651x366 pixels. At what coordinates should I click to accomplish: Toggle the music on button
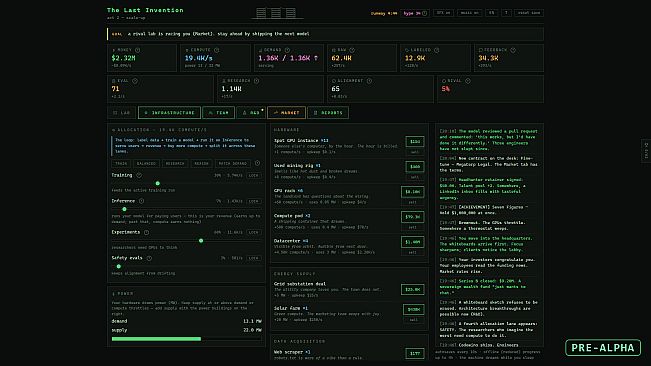(x=470, y=13)
